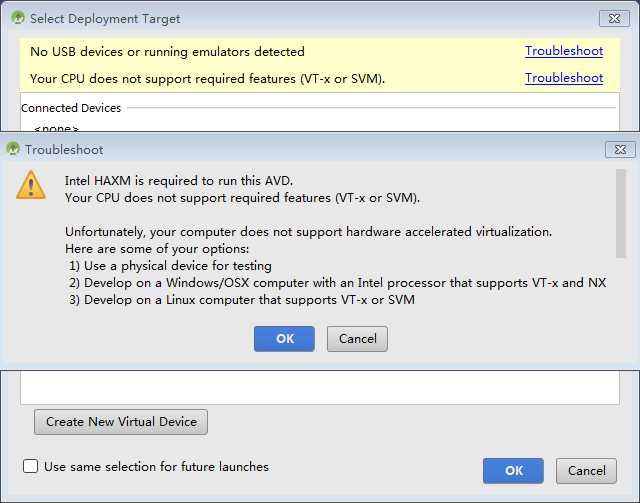Click Cancel in the Troubleshoot dialog
Image resolution: width=640 pixels, height=503 pixels.
357,338
